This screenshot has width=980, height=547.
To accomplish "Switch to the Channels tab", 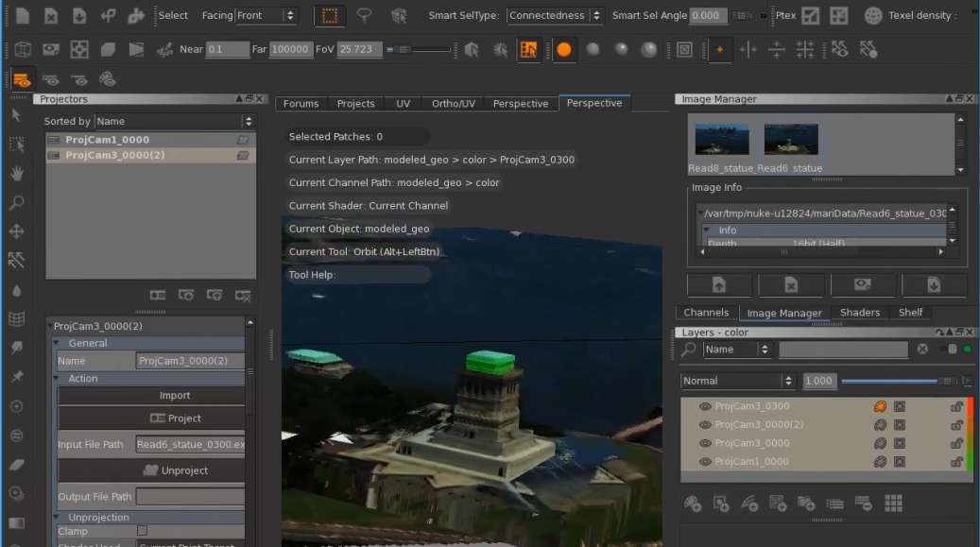I will tap(706, 313).
